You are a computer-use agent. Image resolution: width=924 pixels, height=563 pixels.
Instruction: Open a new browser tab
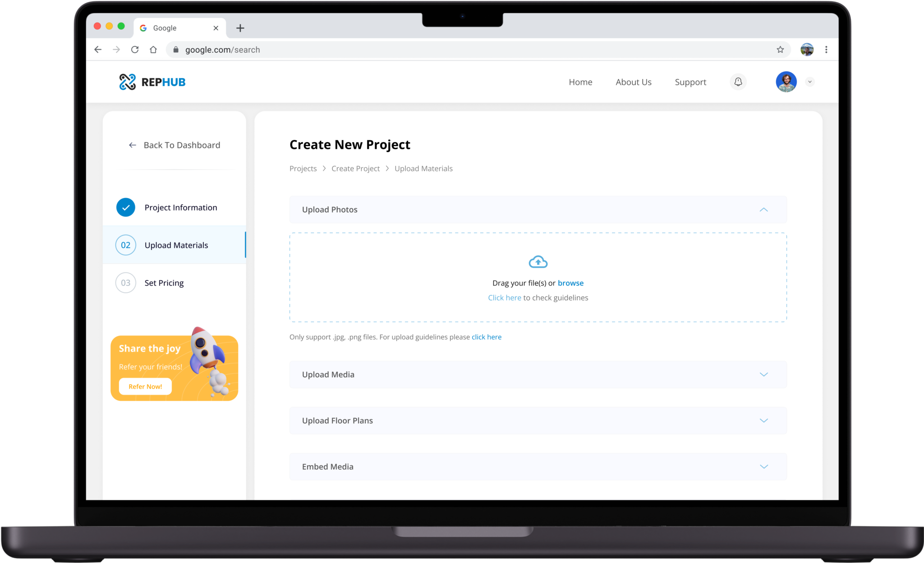pos(240,28)
